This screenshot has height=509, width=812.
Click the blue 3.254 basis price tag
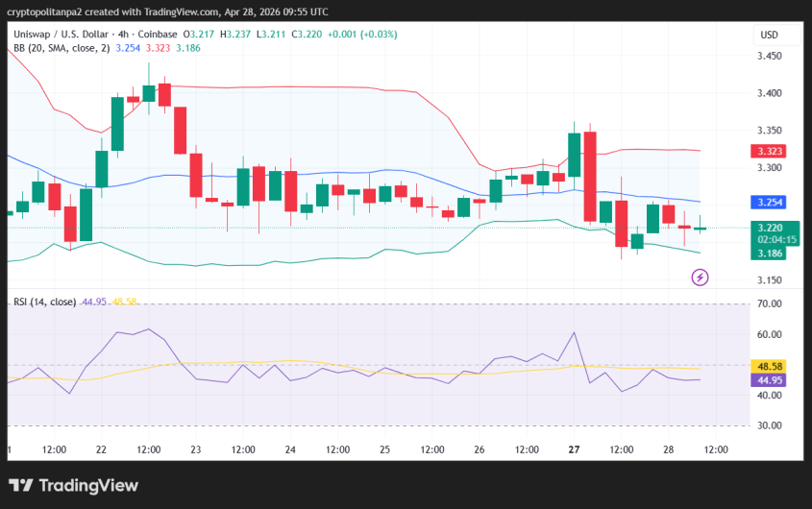pyautogui.click(x=769, y=203)
